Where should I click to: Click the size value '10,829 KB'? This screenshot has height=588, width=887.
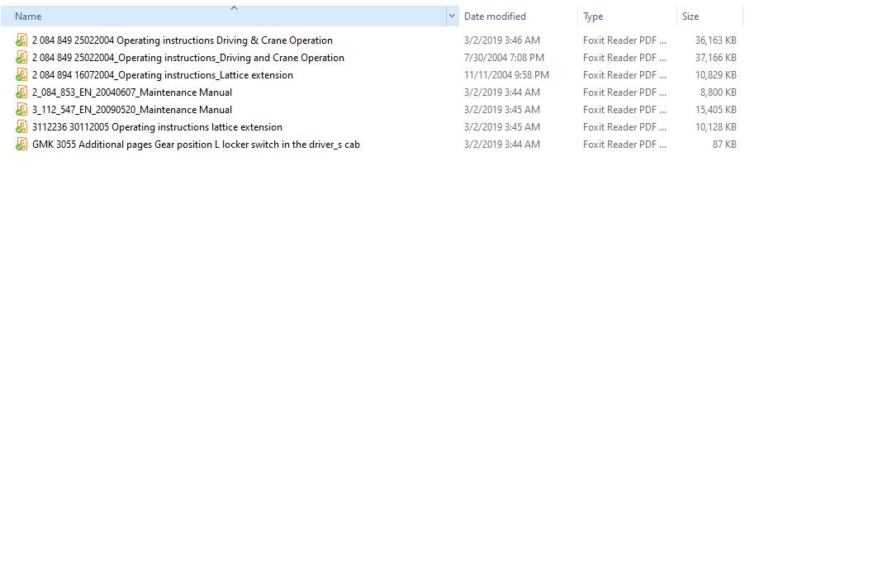(715, 74)
